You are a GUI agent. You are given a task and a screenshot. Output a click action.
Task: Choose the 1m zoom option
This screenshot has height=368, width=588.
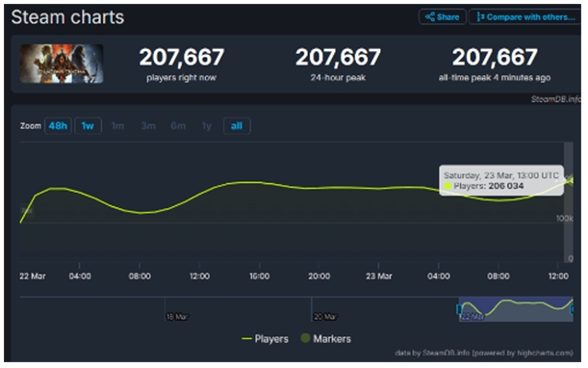point(117,126)
